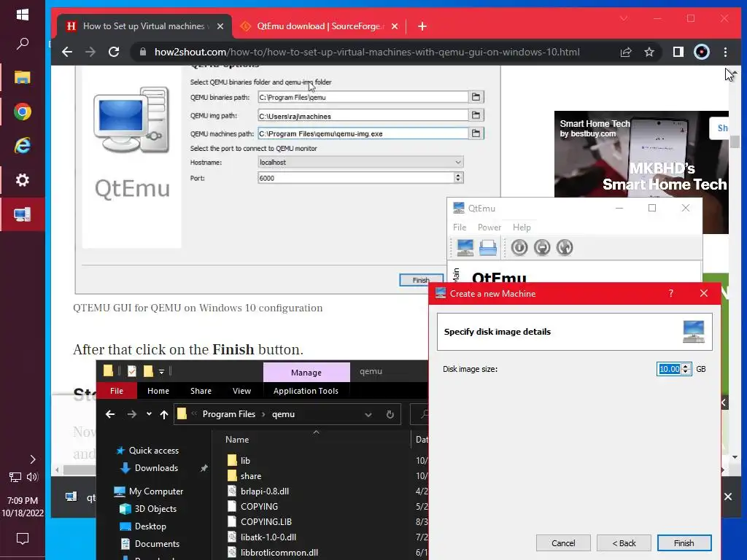
Task: Increase disk image size with the up arrow
Action: [686, 366]
